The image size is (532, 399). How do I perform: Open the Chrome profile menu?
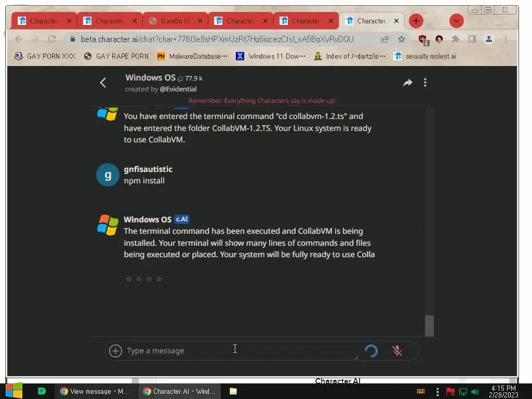tap(488, 39)
